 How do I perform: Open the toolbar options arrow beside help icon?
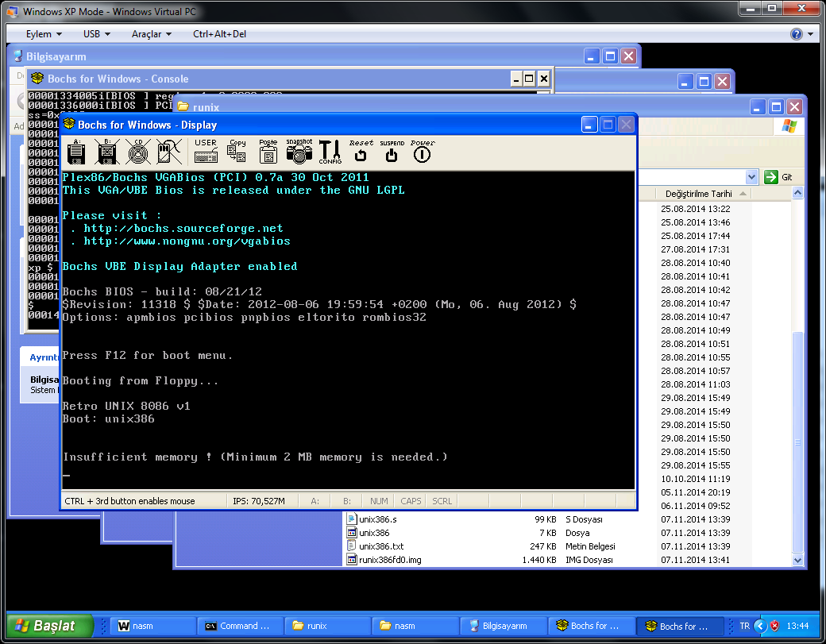click(810, 34)
